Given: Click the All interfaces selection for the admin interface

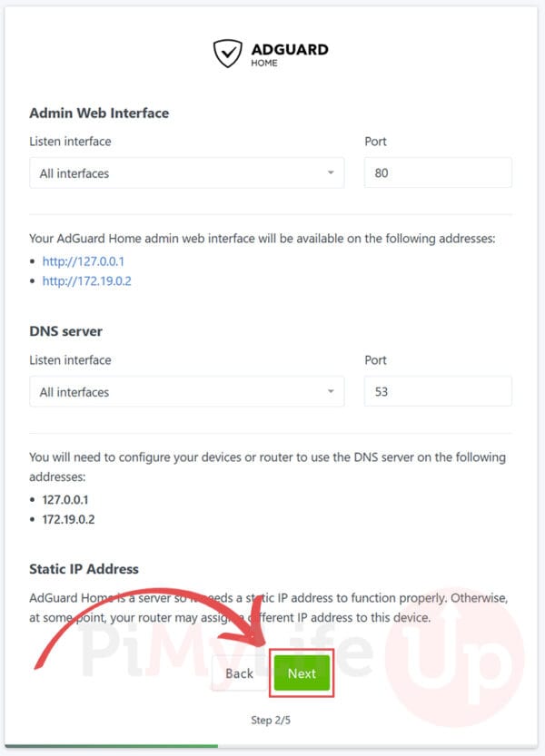Looking at the screenshot, I should [73, 172].
